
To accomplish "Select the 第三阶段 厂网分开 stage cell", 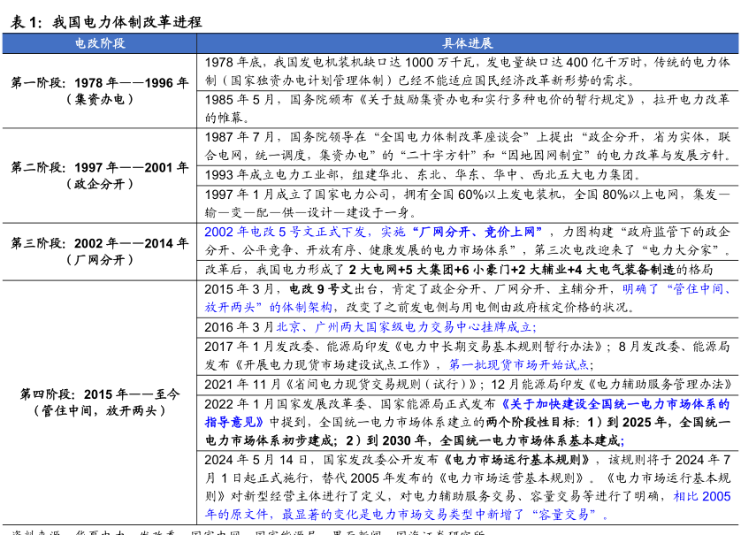I will 99,251.
